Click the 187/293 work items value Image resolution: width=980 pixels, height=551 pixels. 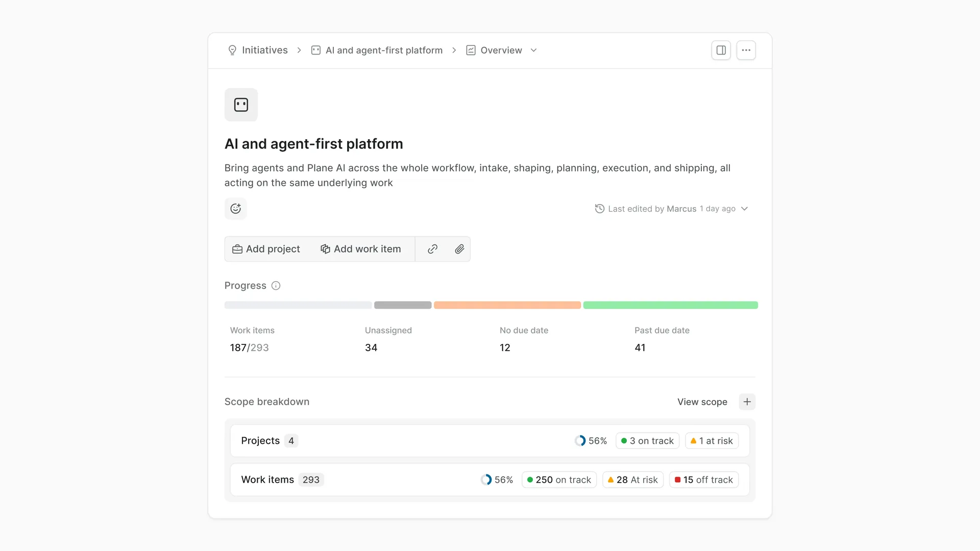click(249, 347)
